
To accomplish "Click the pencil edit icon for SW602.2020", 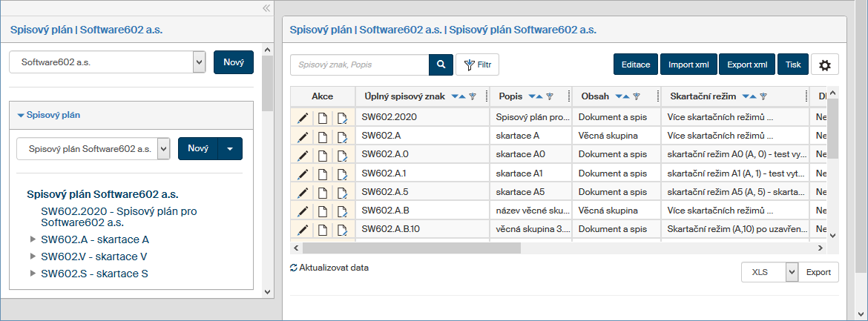I will coord(303,117).
